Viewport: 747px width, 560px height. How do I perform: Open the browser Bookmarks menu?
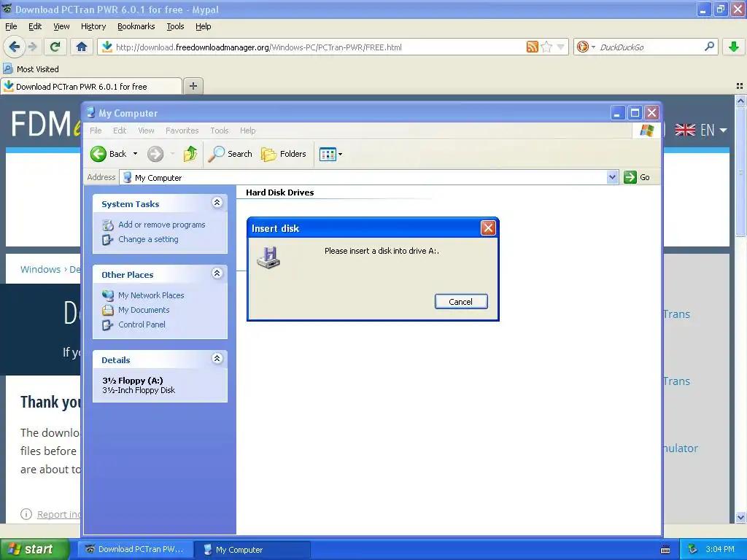coord(136,26)
